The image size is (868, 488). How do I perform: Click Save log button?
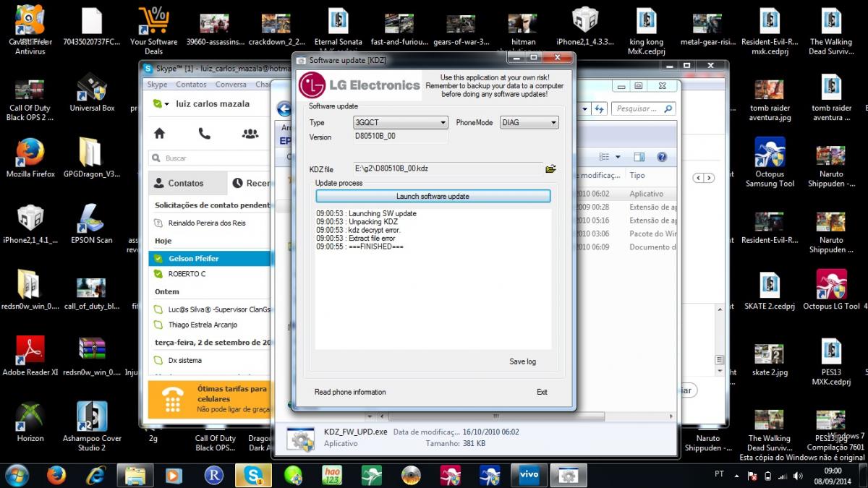[522, 361]
